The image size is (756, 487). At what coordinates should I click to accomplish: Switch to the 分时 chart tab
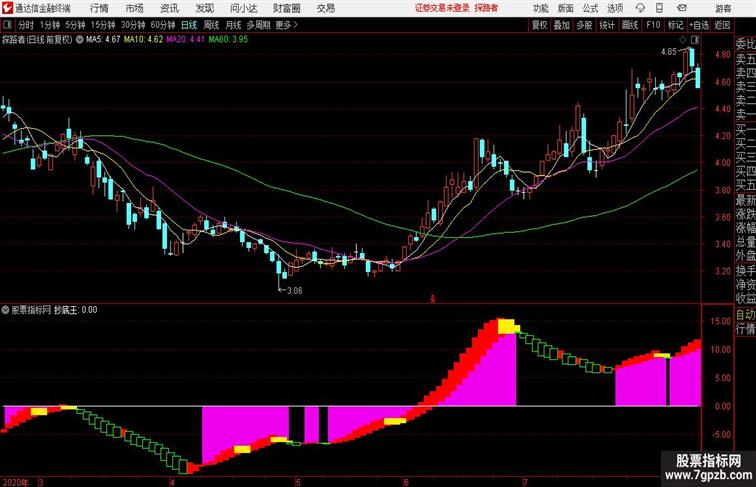coord(26,25)
